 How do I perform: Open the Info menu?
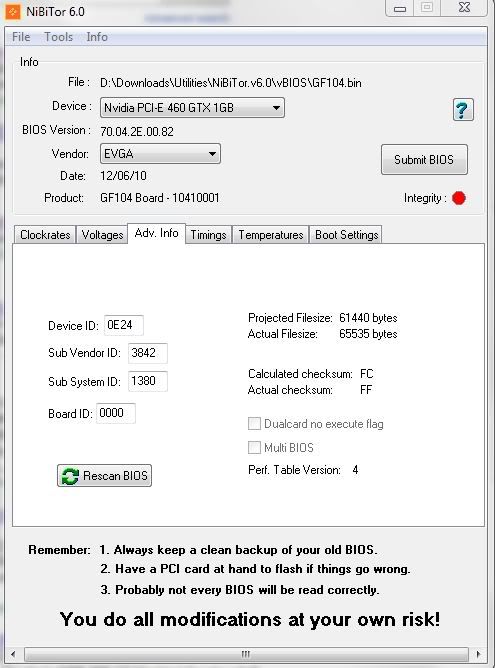click(x=97, y=37)
